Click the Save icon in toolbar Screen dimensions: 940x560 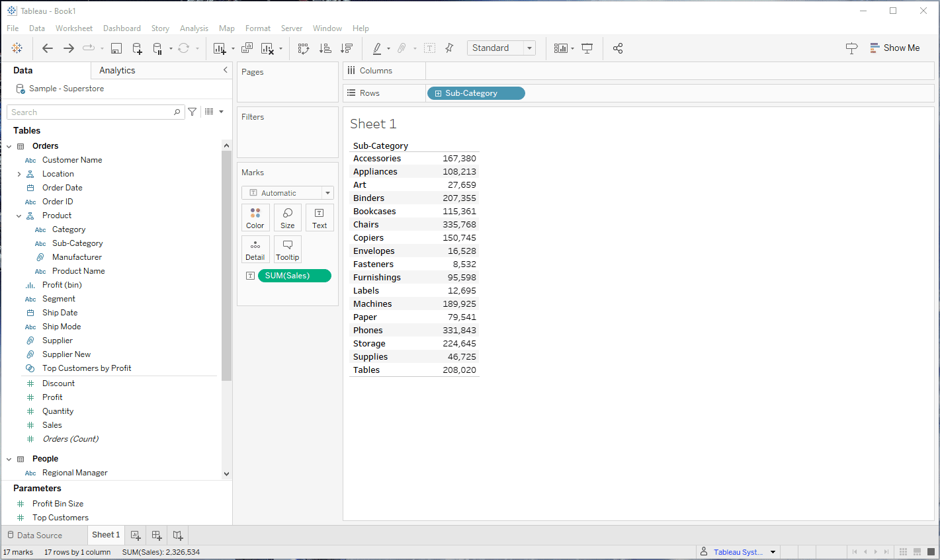pos(116,48)
